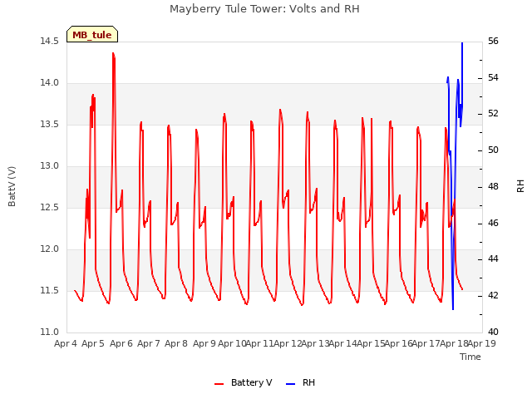Click the 42 right-axis tick label

(493, 296)
